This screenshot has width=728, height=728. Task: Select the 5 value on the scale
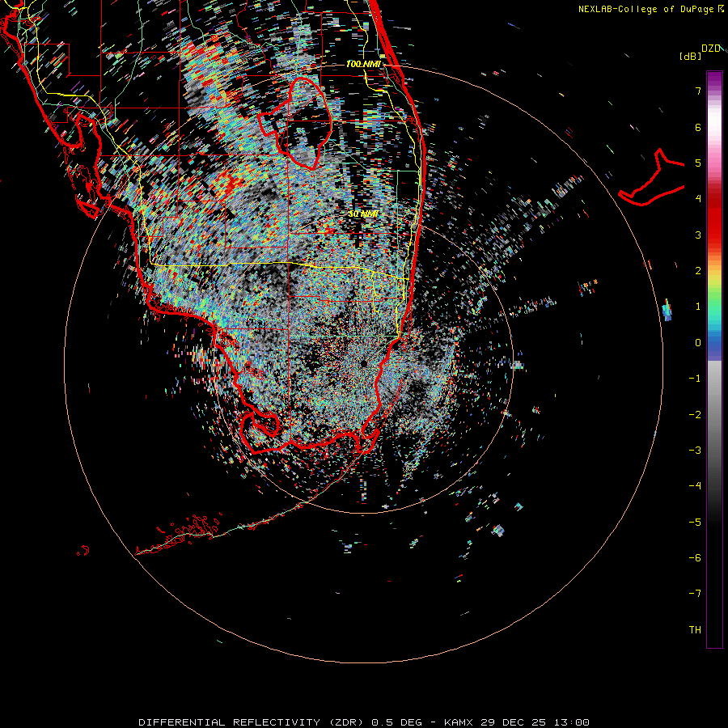click(x=698, y=163)
